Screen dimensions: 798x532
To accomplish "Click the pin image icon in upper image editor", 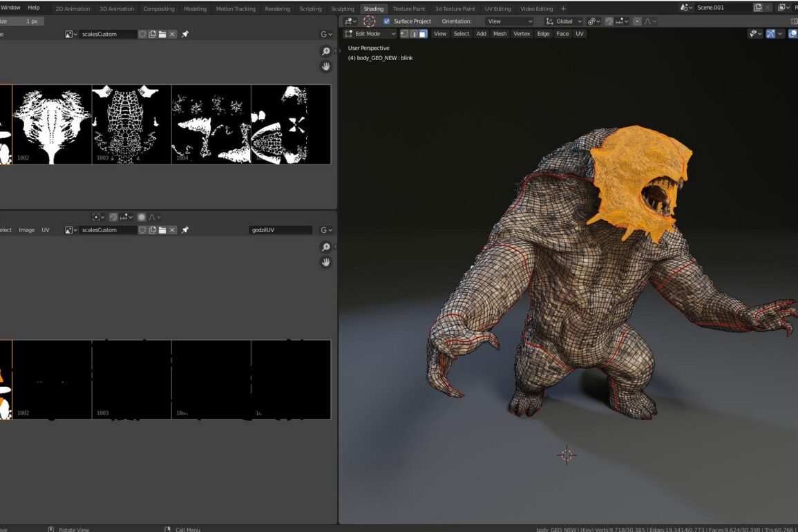I will [185, 34].
